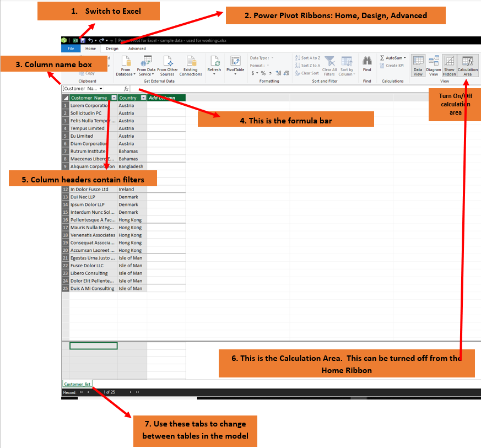
Task: Open the Country column filter dropdown
Action: (143, 98)
